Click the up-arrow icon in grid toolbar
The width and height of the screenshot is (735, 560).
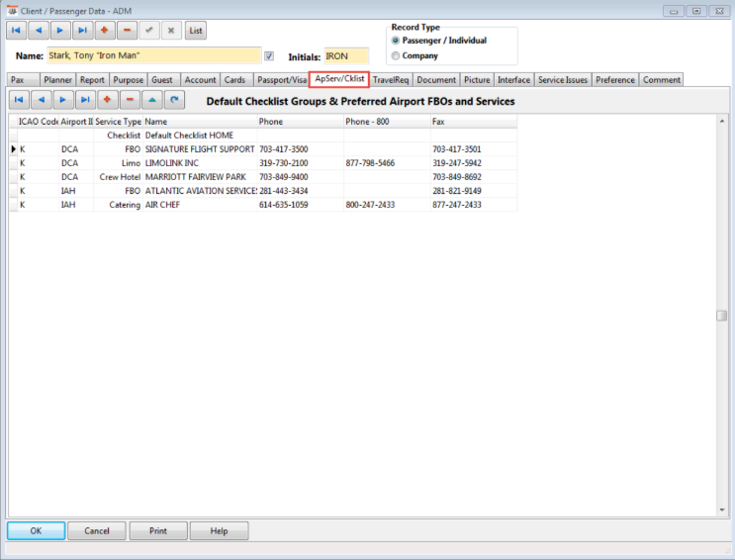coord(152,100)
